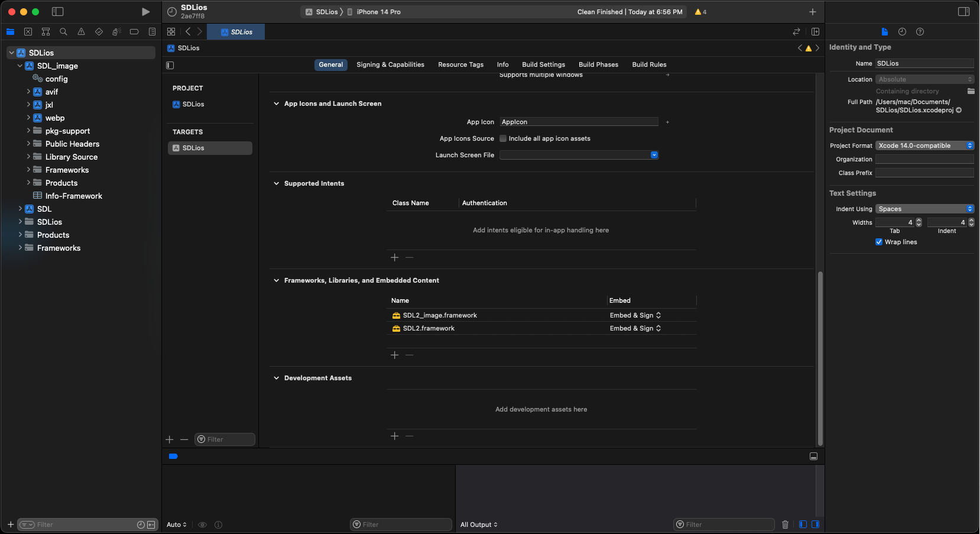Enable Include all app icon assets

click(x=503, y=138)
